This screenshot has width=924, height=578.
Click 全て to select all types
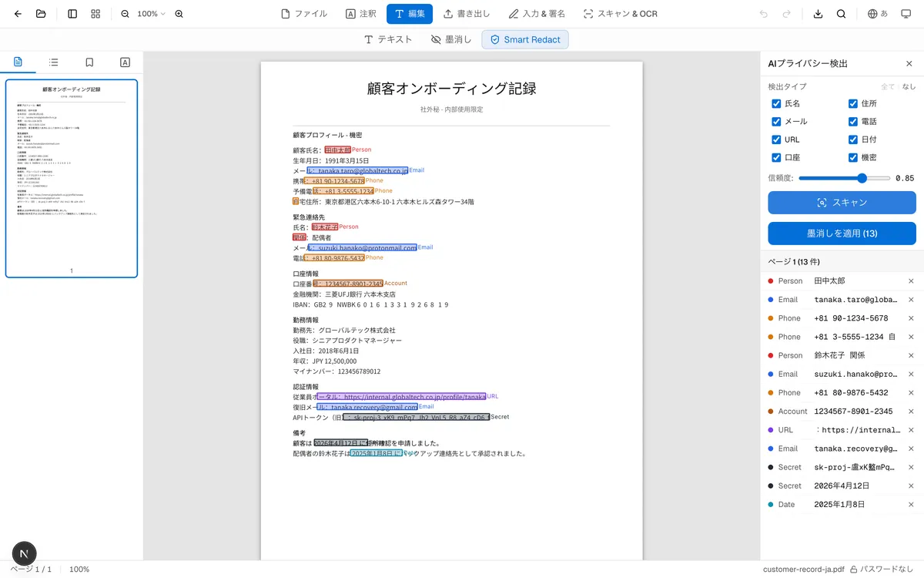click(888, 86)
